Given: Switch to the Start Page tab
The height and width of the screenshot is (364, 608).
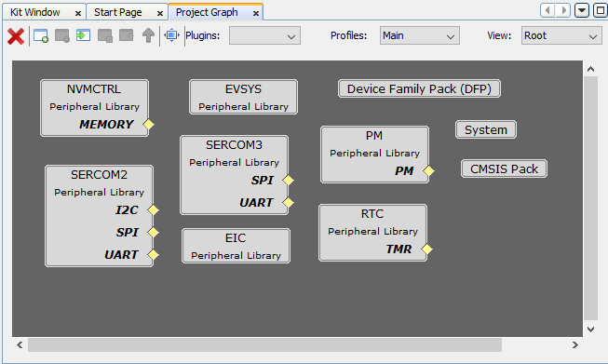Looking at the screenshot, I should point(118,12).
